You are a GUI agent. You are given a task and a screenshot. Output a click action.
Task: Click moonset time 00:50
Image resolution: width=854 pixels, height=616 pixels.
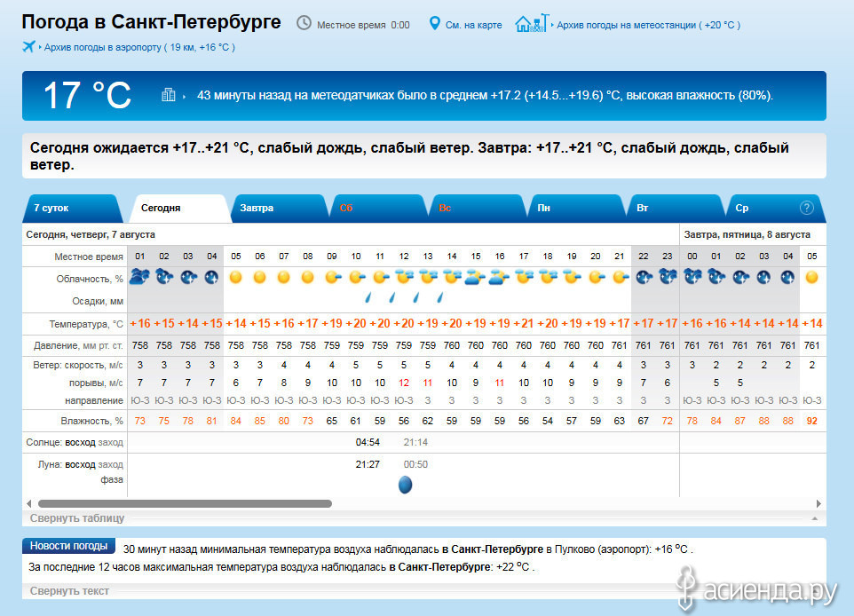[415, 464]
